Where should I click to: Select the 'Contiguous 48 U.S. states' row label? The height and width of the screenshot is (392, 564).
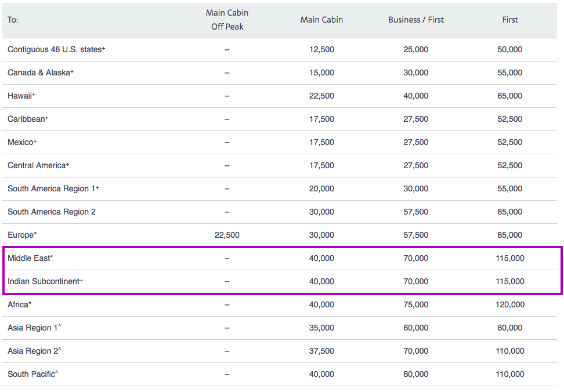56,50
